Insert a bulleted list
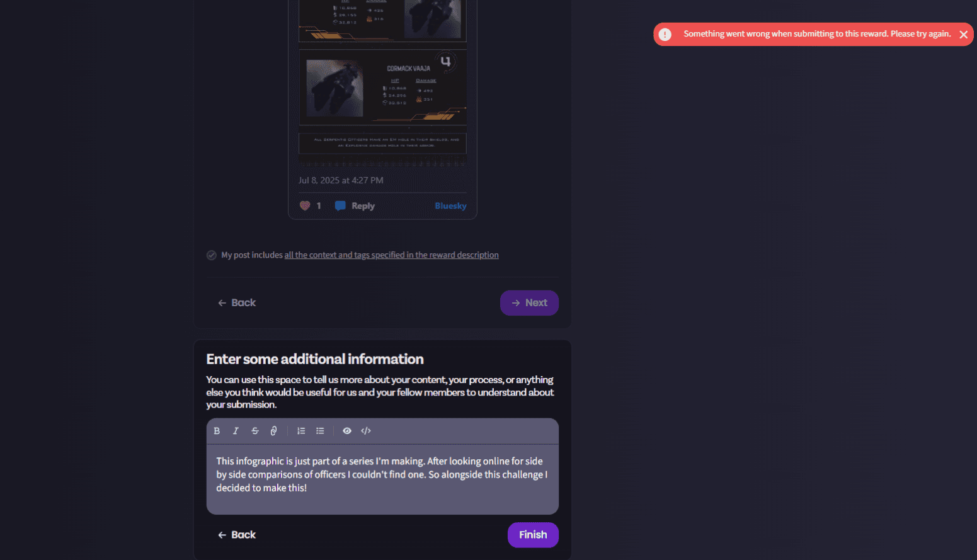This screenshot has height=560, width=977. (x=320, y=431)
